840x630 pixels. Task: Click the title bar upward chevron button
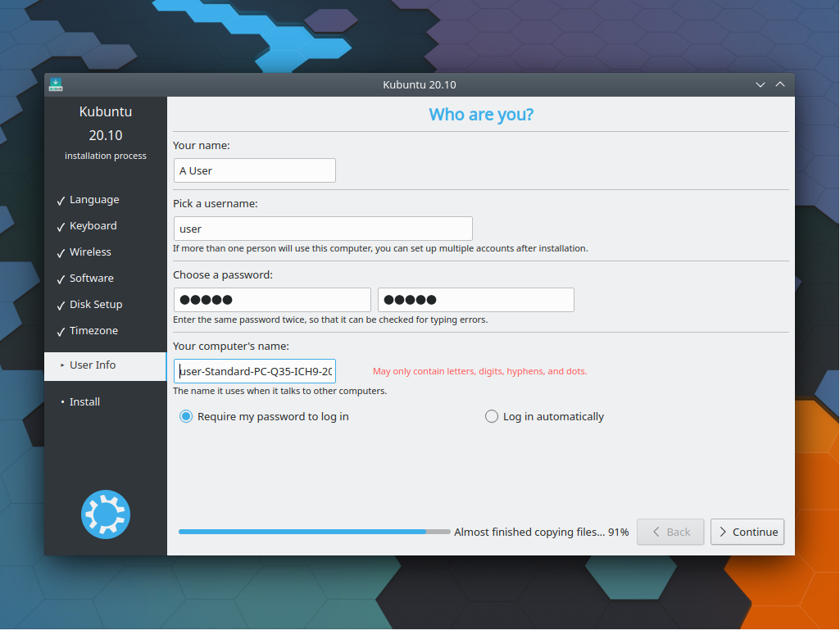click(780, 84)
